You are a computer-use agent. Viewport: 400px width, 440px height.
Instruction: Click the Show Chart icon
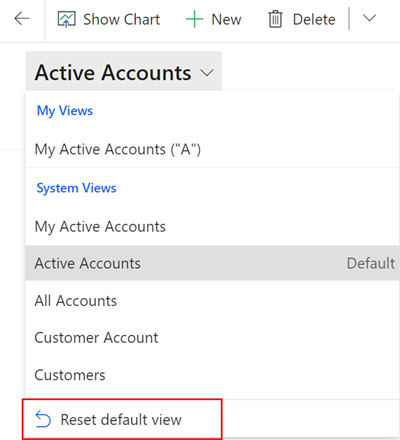tap(66, 19)
